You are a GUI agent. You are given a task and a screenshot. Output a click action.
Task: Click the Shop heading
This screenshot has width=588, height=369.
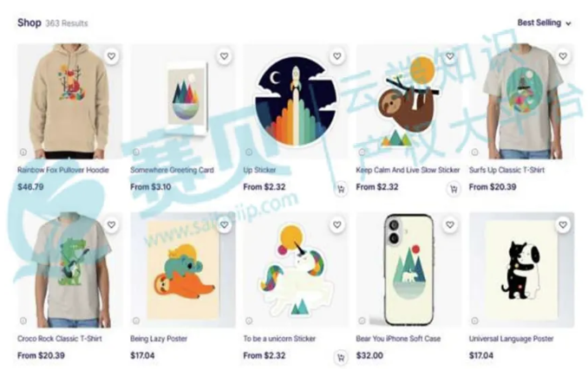(x=29, y=23)
